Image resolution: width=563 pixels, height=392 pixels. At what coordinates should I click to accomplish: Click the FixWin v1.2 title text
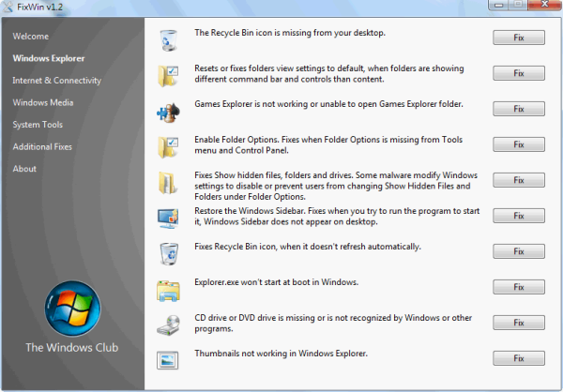click(x=39, y=7)
